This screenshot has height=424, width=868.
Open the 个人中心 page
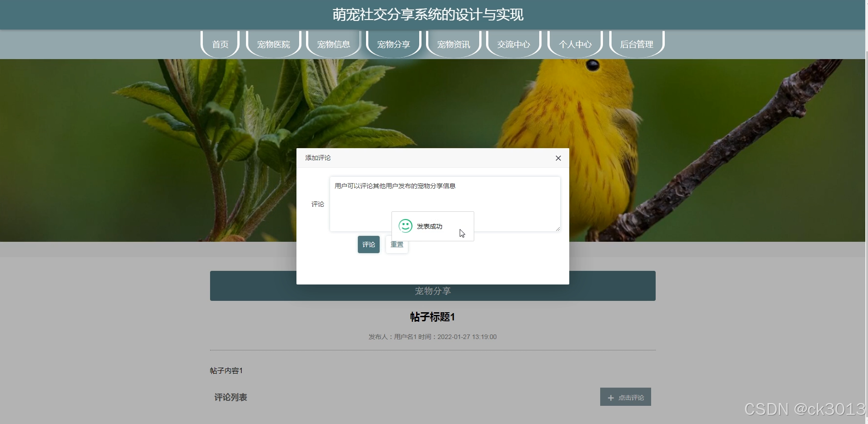pyautogui.click(x=575, y=44)
